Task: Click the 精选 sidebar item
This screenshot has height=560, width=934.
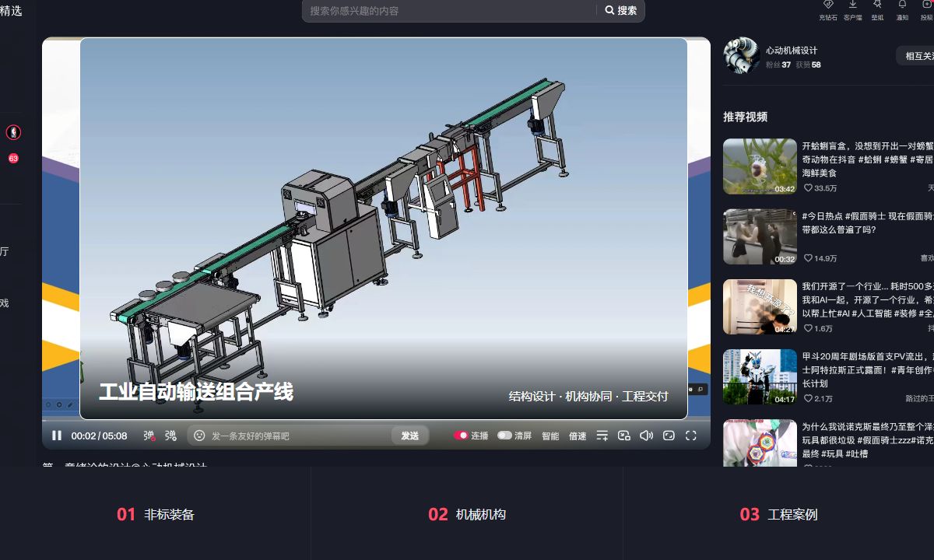Action: pos(11,10)
